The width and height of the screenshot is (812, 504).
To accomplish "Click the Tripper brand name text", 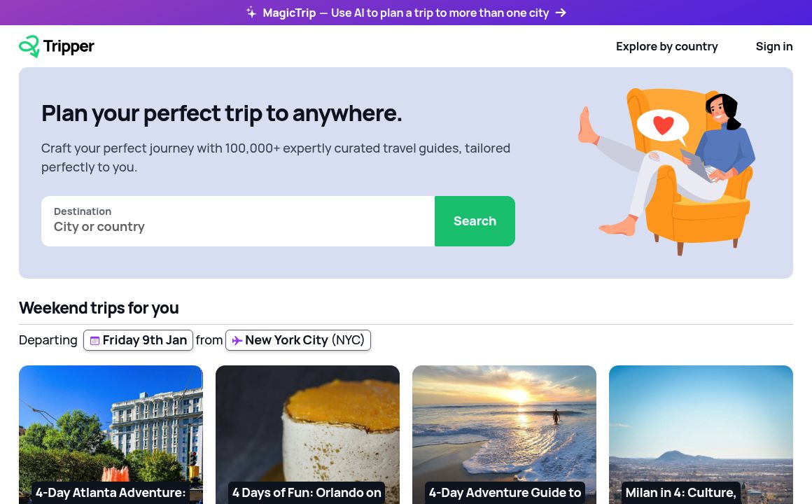I will 69,46.
